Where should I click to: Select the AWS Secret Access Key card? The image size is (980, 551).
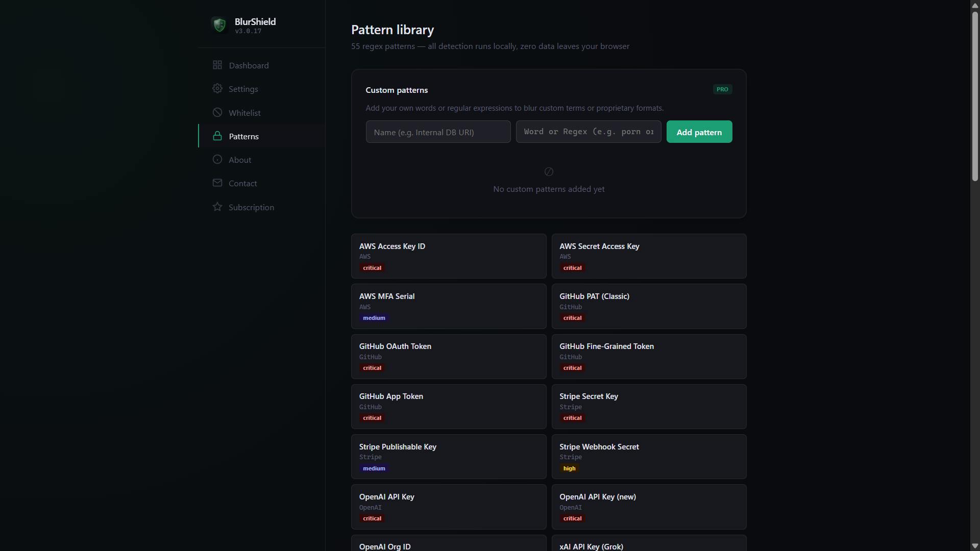click(x=649, y=257)
